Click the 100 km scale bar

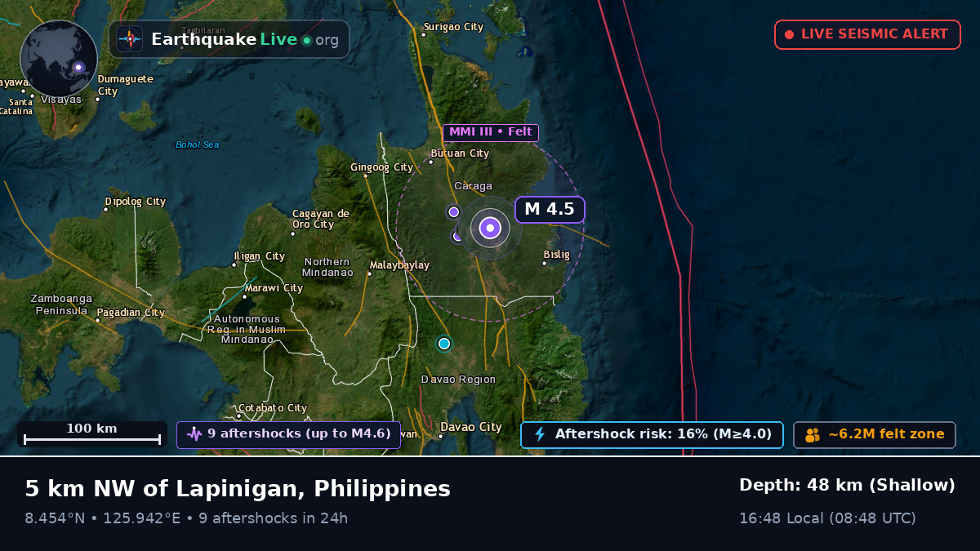[91, 434]
